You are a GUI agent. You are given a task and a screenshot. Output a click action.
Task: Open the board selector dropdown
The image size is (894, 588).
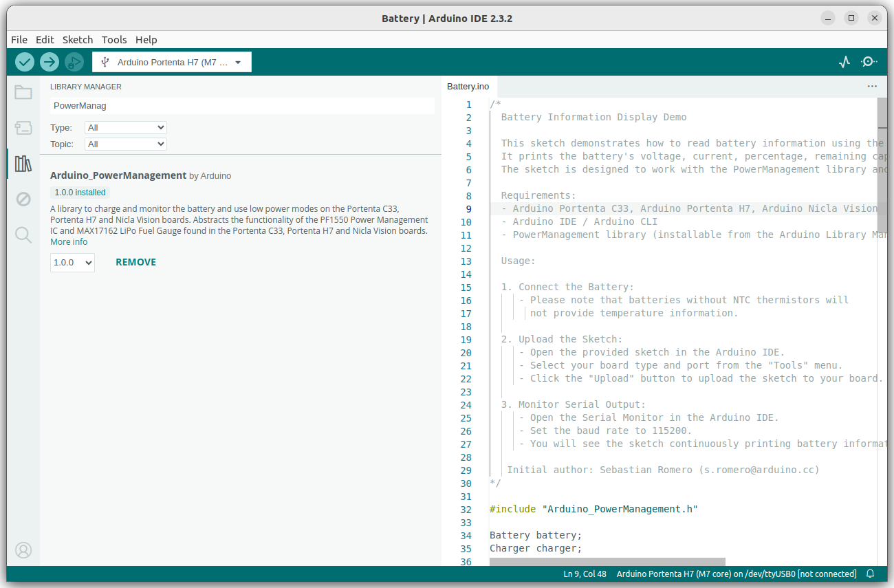172,62
